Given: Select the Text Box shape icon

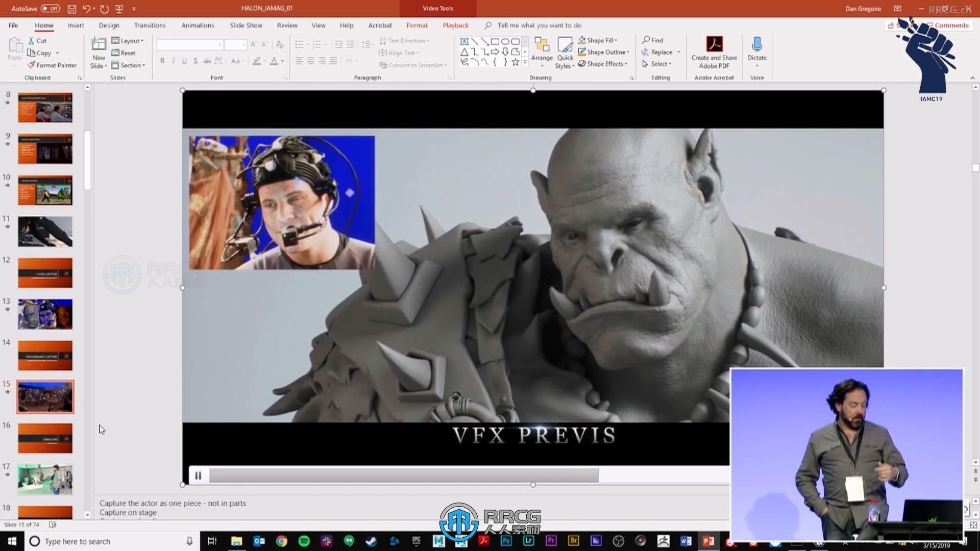Looking at the screenshot, I should pyautogui.click(x=464, y=41).
